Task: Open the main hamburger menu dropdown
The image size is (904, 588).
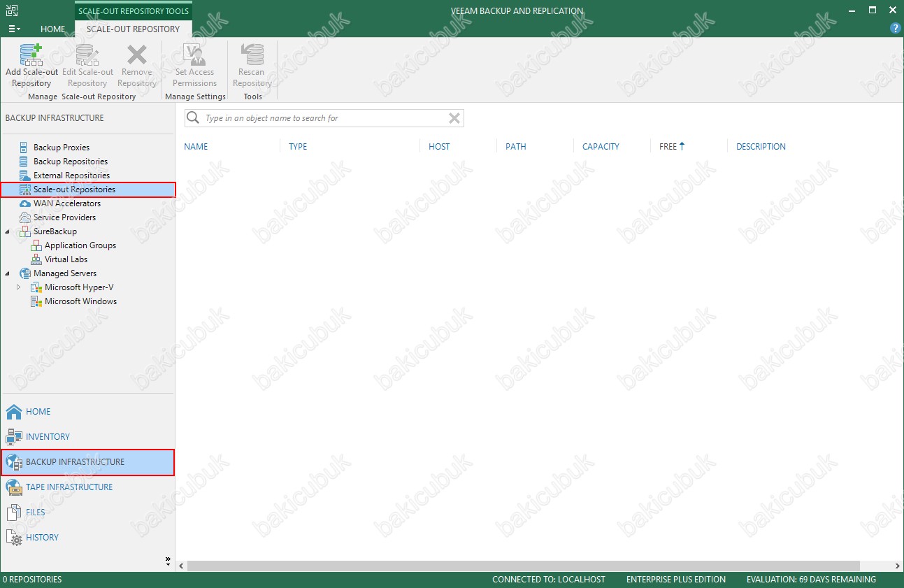Action: coord(14,29)
